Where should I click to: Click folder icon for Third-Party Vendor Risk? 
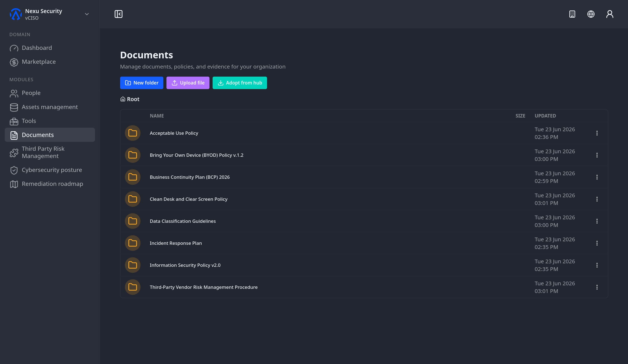[x=133, y=287]
